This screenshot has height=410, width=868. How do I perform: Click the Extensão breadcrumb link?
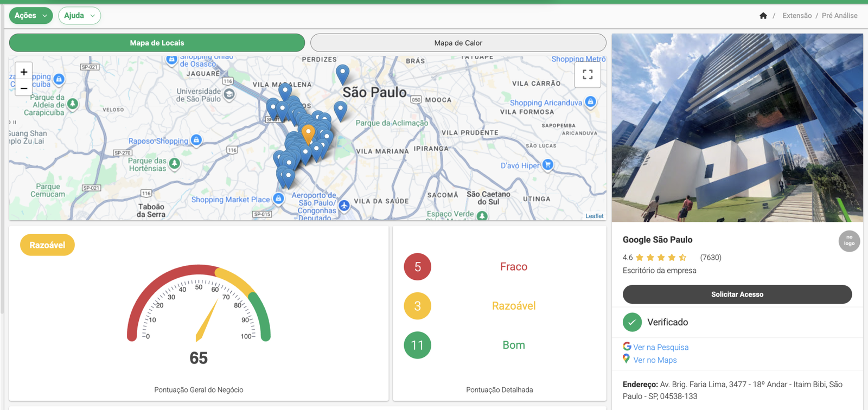[797, 16]
